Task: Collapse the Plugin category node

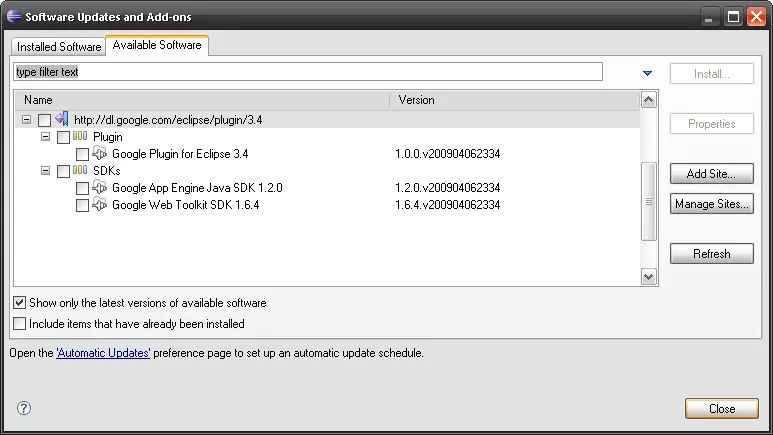Action: [45, 137]
